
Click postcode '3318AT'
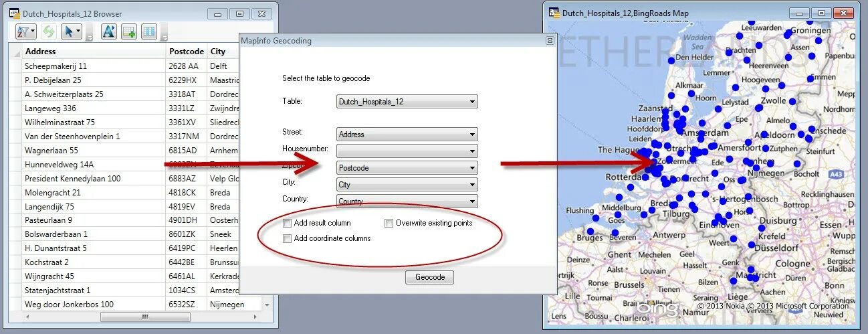187,94
